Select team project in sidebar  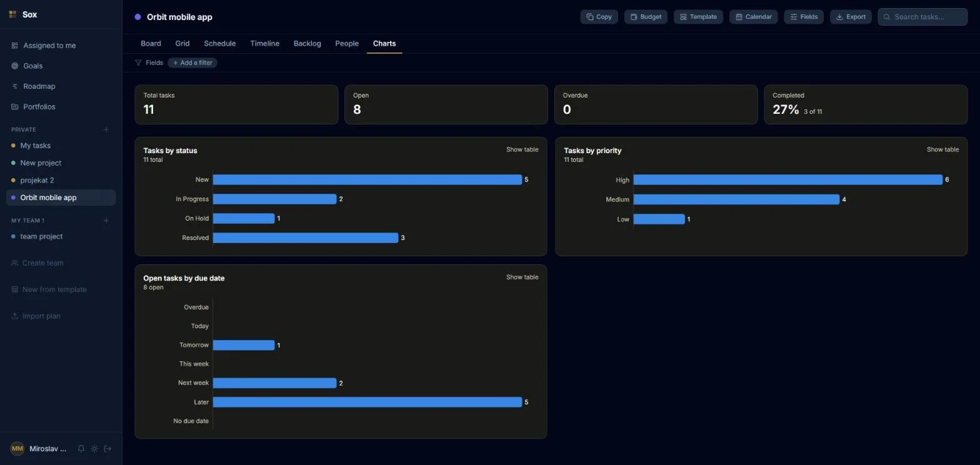click(61, 237)
